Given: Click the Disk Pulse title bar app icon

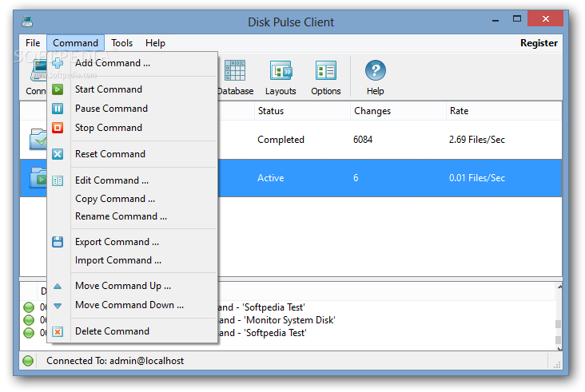Looking at the screenshot, I should [x=27, y=22].
